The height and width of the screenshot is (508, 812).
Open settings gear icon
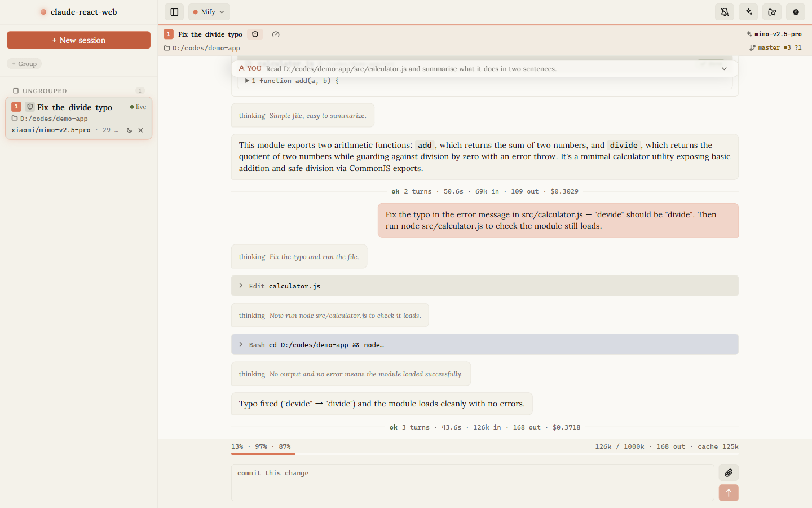click(x=796, y=12)
